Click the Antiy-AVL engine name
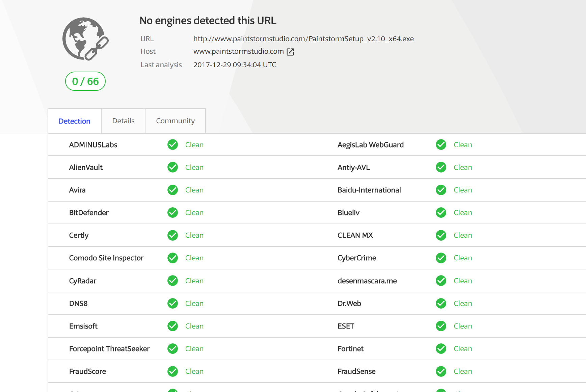 click(354, 167)
